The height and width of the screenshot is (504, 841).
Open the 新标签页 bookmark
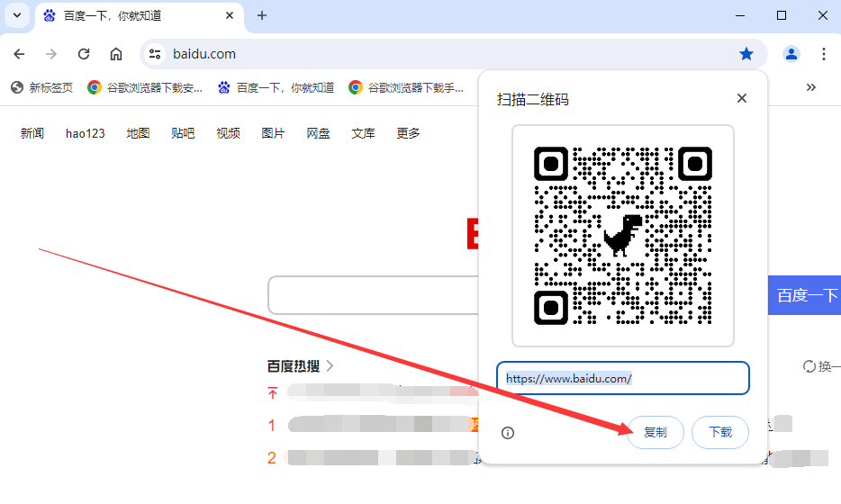coord(41,87)
